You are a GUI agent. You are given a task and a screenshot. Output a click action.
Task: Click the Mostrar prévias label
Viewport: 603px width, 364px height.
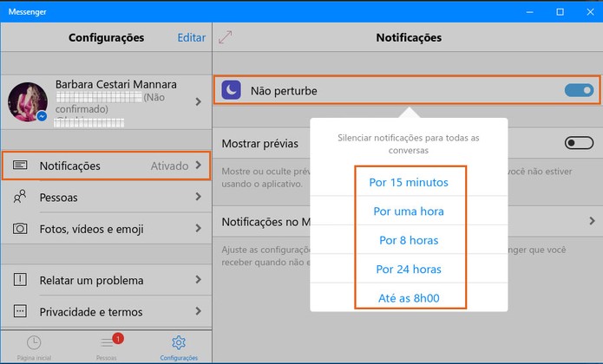click(260, 144)
